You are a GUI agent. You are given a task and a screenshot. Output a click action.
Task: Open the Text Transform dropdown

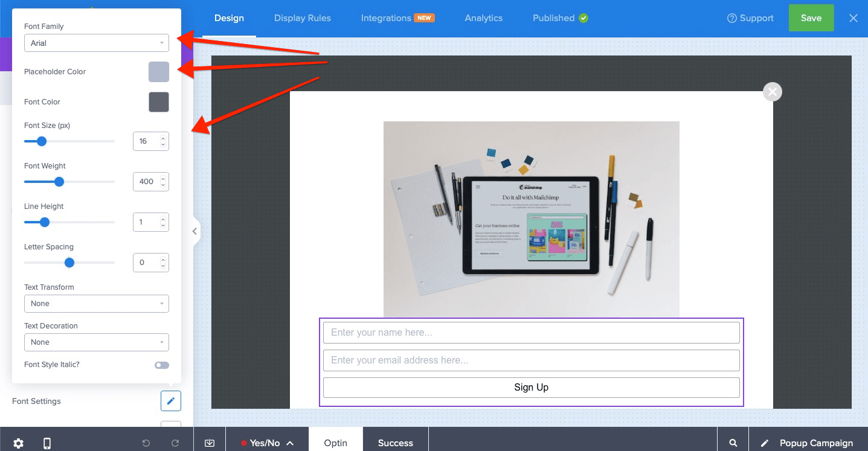(96, 303)
